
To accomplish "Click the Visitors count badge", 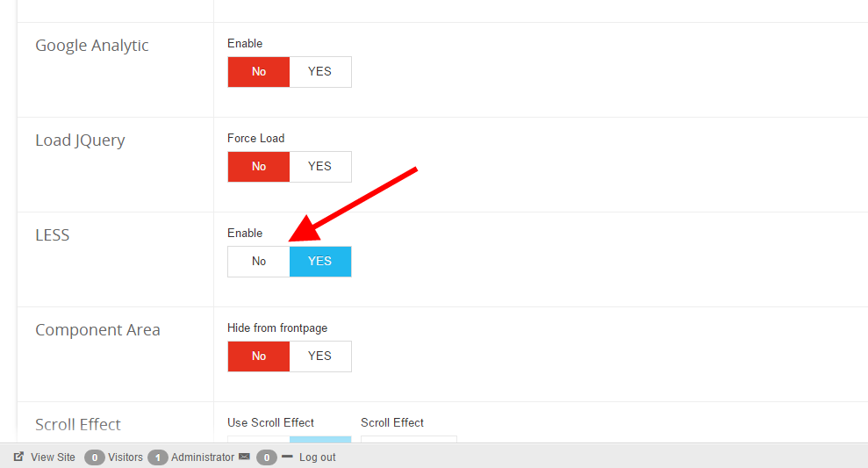I will 95,457.
